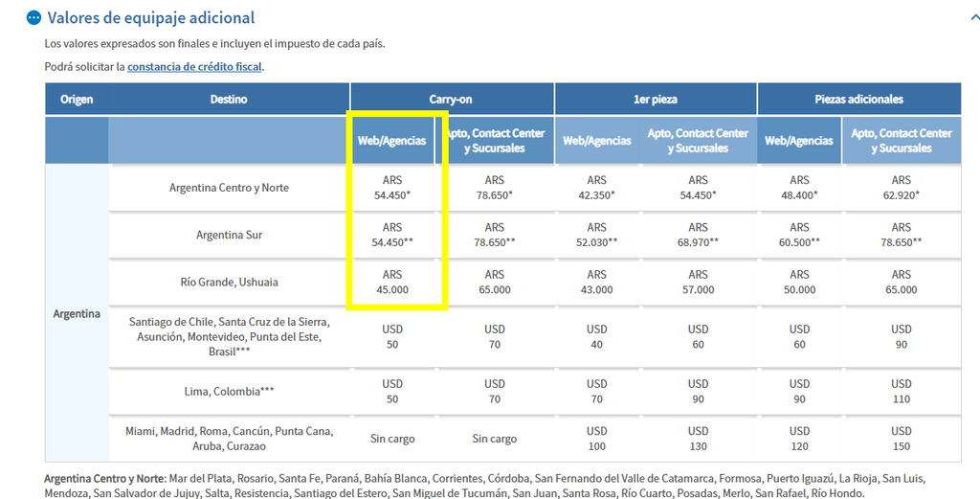This screenshot has width=980, height=499.
Task: Click Apto, Contact Center subheader under Piezas adicionales
Action: (902, 141)
